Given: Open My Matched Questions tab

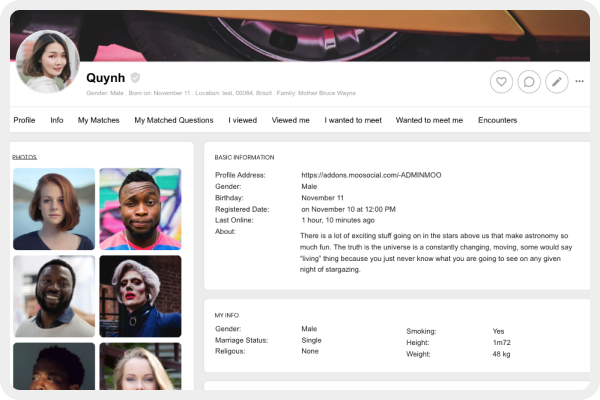Looking at the screenshot, I should point(174,120).
